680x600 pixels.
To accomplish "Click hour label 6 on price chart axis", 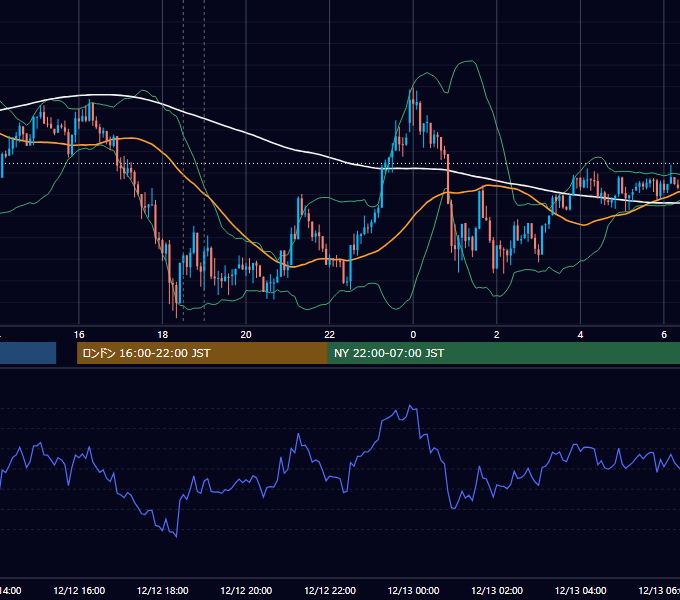I will coord(664,335).
